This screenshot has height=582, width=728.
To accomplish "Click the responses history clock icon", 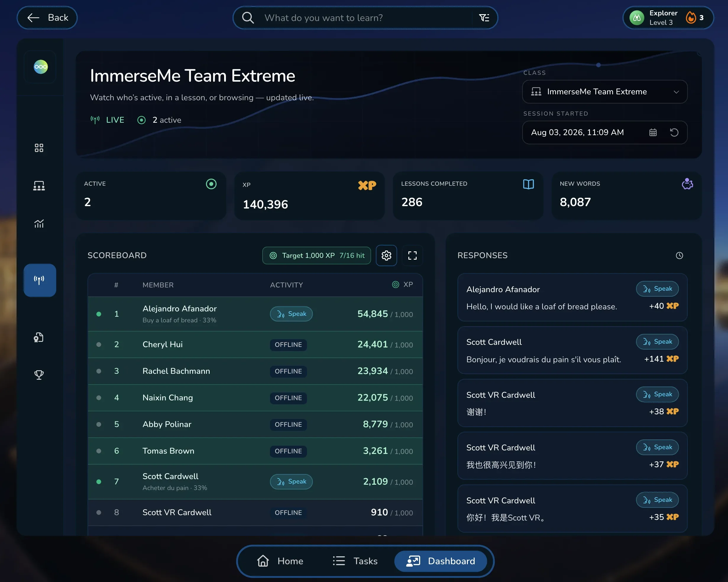I will (x=680, y=256).
